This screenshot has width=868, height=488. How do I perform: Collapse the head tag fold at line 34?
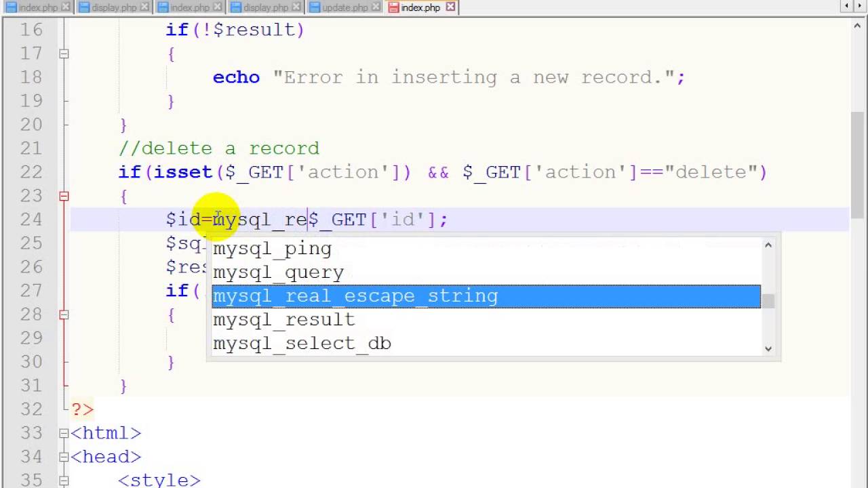point(64,457)
